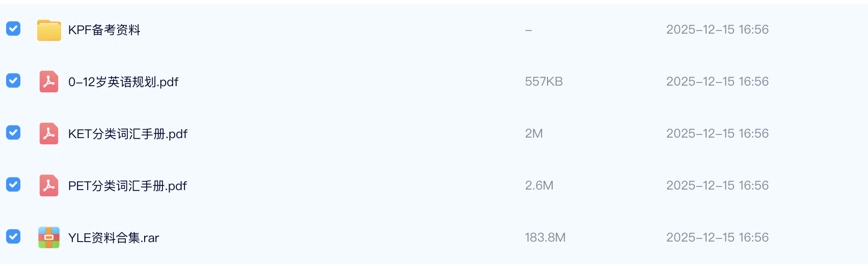Open the KPF备考资料 folder name
The image size is (868, 266).
[x=104, y=30]
